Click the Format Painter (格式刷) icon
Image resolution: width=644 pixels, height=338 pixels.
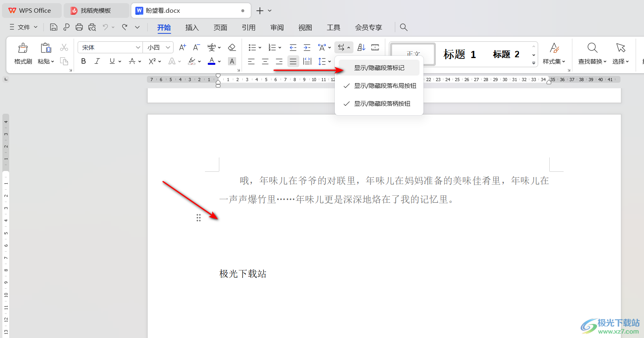pos(23,48)
